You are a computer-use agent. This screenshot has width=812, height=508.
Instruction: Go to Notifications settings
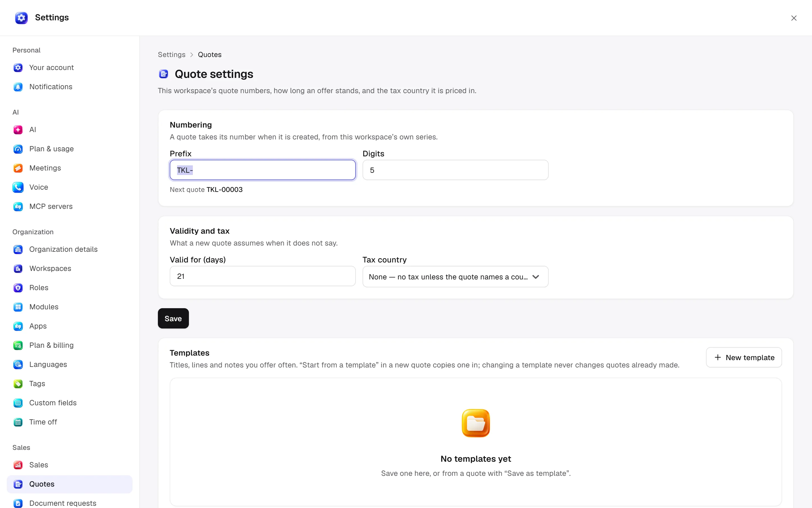[69, 87]
